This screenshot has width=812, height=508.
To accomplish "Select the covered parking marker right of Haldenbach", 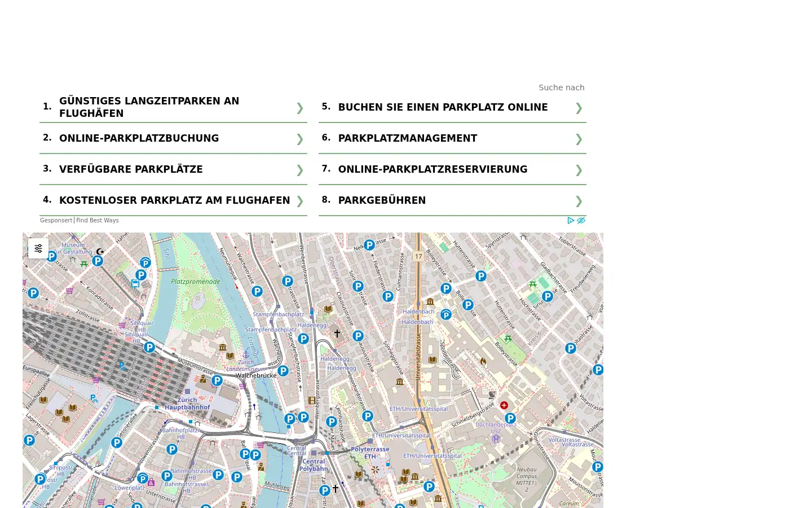I will click(446, 314).
